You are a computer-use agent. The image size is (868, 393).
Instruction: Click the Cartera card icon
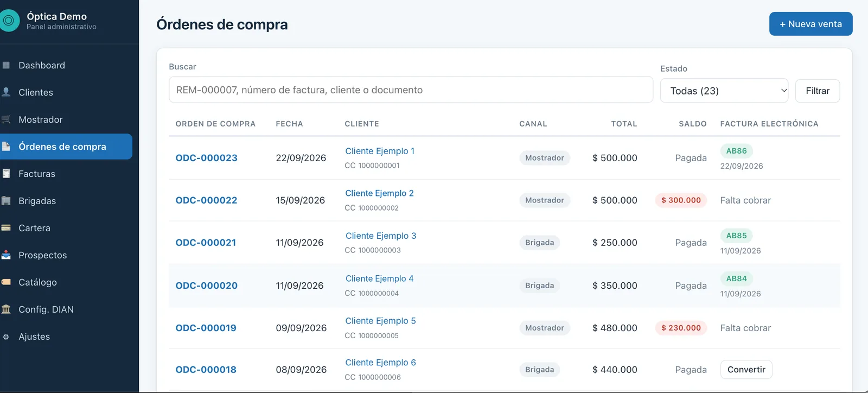click(6, 228)
